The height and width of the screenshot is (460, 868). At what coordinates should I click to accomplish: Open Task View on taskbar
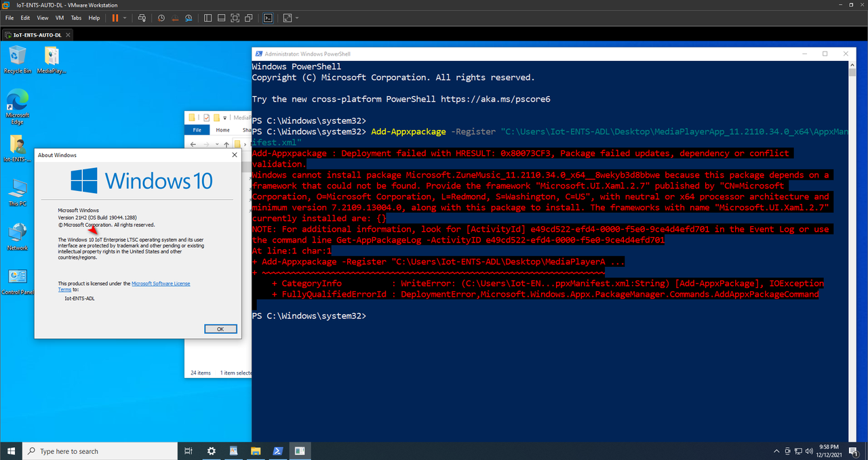189,451
